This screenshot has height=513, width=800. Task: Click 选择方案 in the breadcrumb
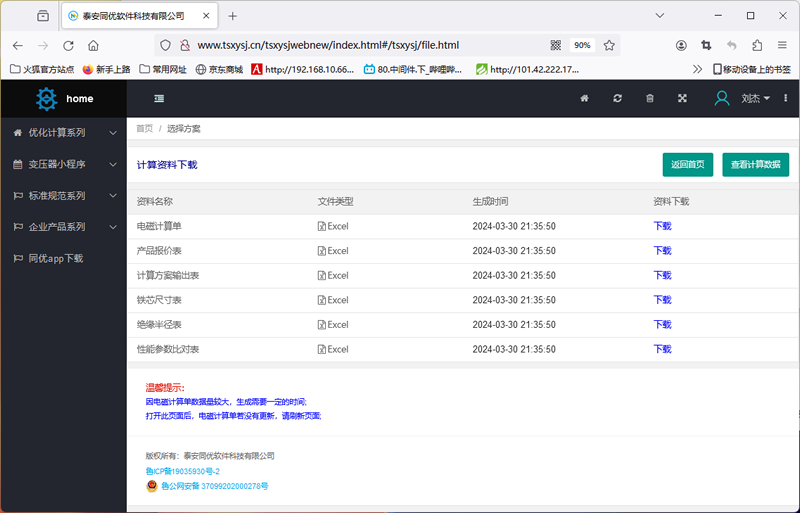pos(184,129)
